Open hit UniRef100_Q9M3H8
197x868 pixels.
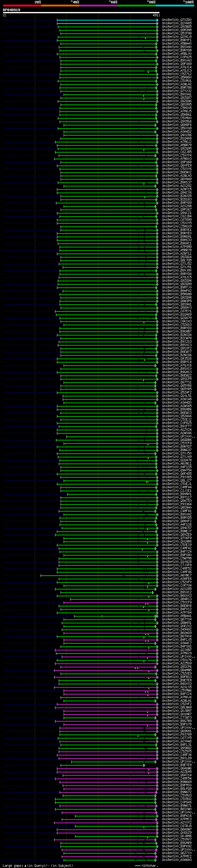pyautogui.click(x=177, y=30)
